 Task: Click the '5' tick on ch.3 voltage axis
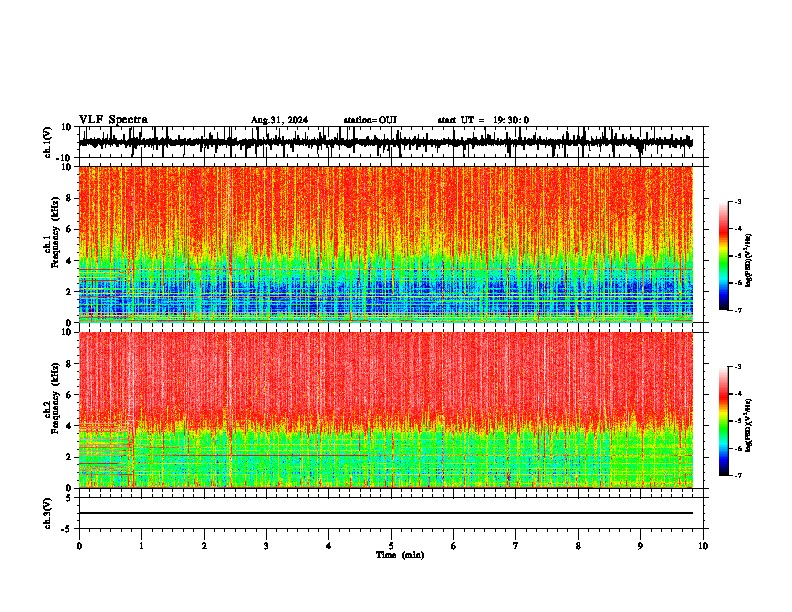pyautogui.click(x=69, y=498)
